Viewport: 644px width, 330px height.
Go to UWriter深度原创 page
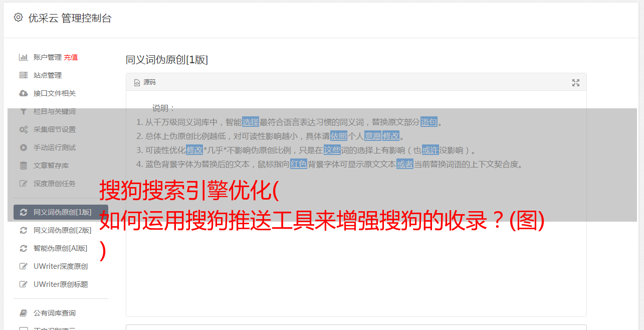(x=61, y=266)
